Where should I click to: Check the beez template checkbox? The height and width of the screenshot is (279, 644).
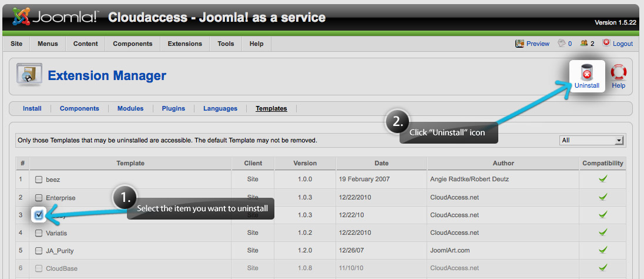(x=39, y=180)
